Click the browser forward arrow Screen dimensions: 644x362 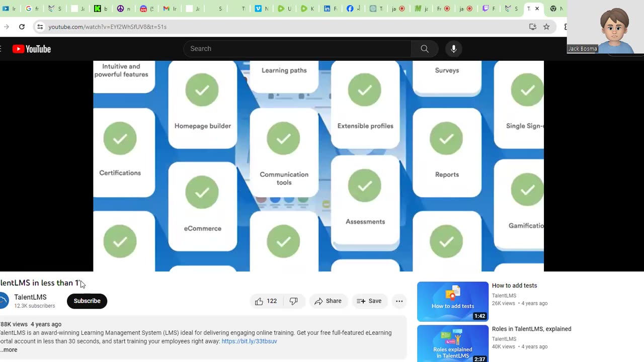tap(6, 27)
